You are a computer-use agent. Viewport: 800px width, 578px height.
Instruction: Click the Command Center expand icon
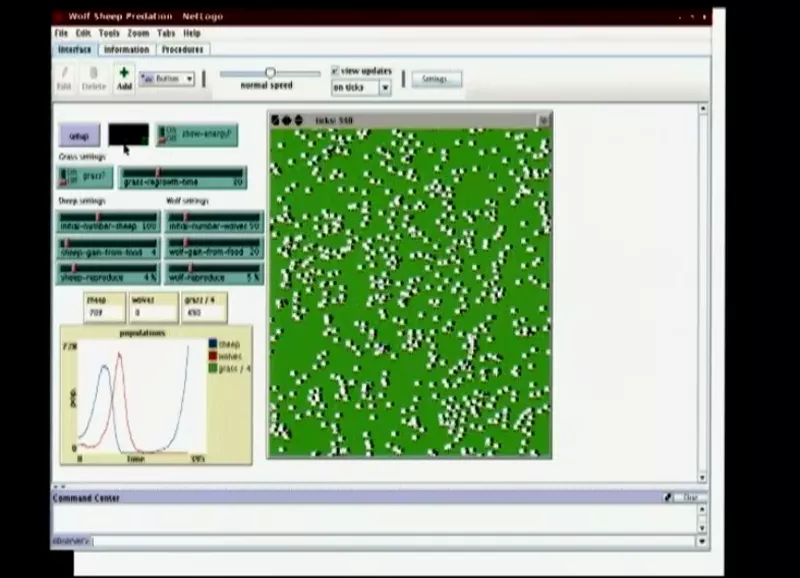[x=667, y=497]
